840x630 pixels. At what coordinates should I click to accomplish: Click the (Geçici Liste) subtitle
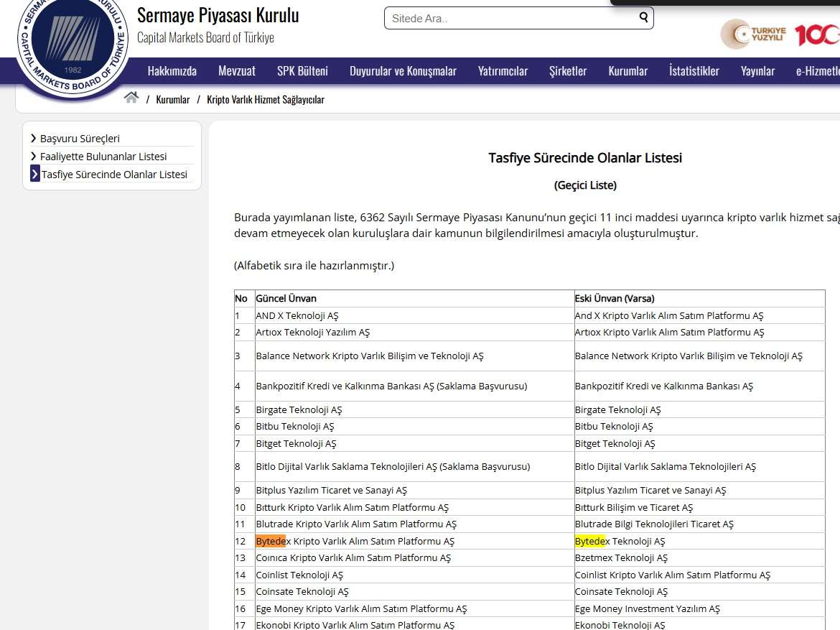coord(585,185)
